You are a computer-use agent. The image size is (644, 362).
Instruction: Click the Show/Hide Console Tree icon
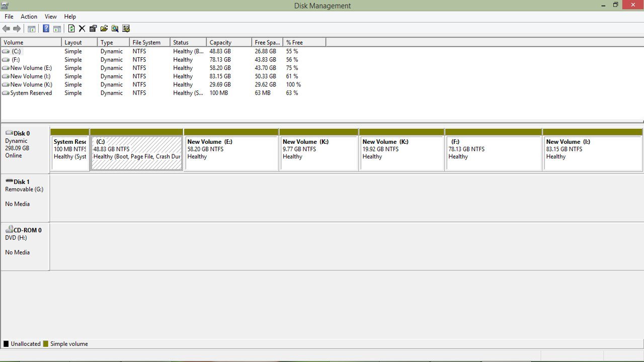(x=31, y=29)
